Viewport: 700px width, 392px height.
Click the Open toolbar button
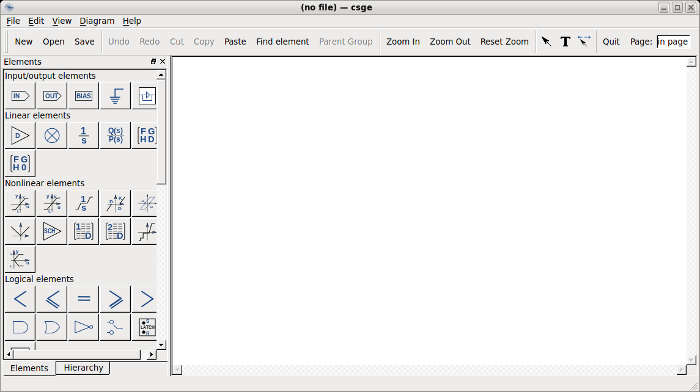click(54, 42)
